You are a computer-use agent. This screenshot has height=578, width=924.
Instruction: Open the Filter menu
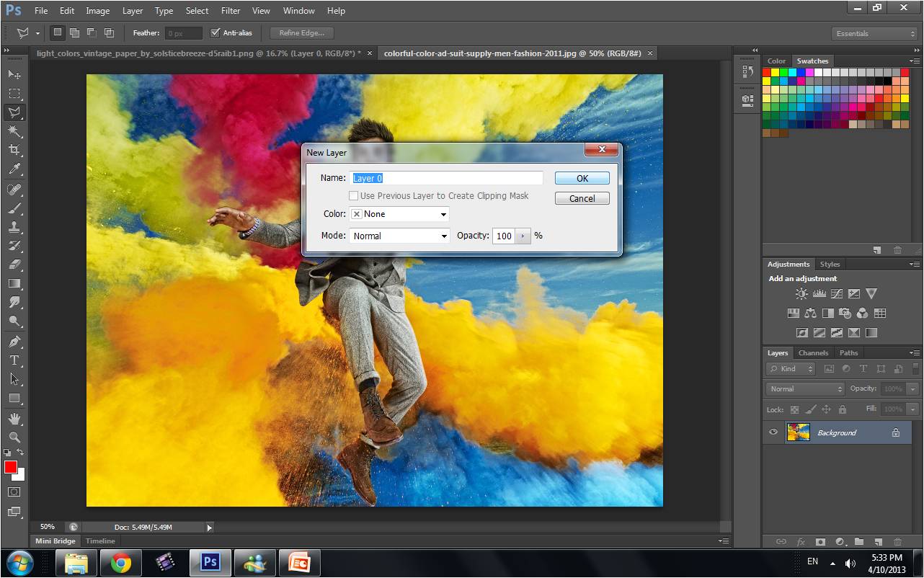pyautogui.click(x=231, y=11)
